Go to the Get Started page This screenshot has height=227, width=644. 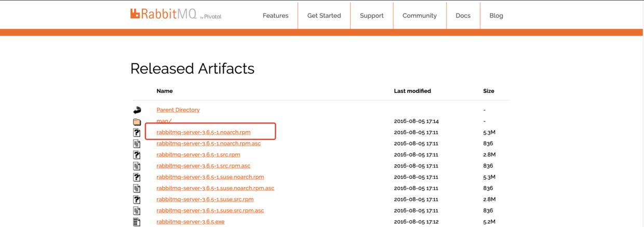[x=324, y=16]
